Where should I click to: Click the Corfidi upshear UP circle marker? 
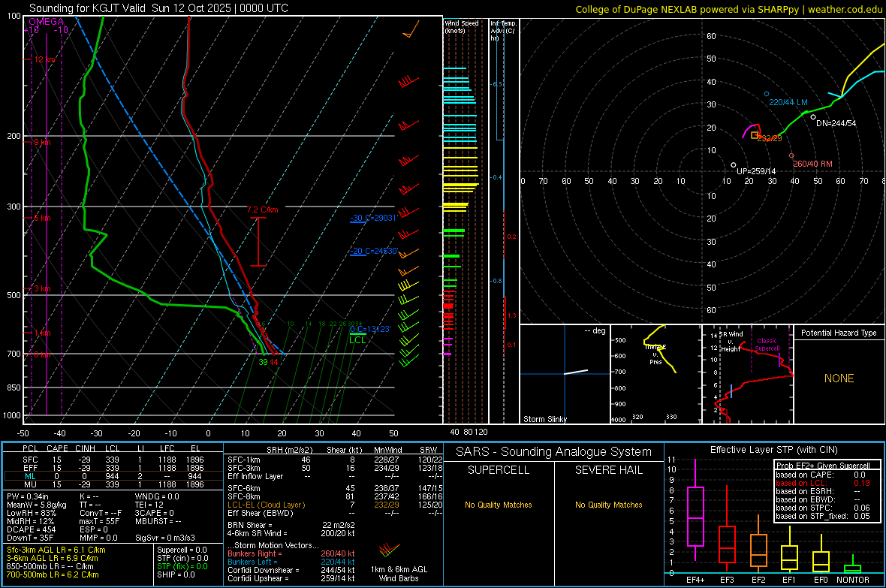[734, 165]
